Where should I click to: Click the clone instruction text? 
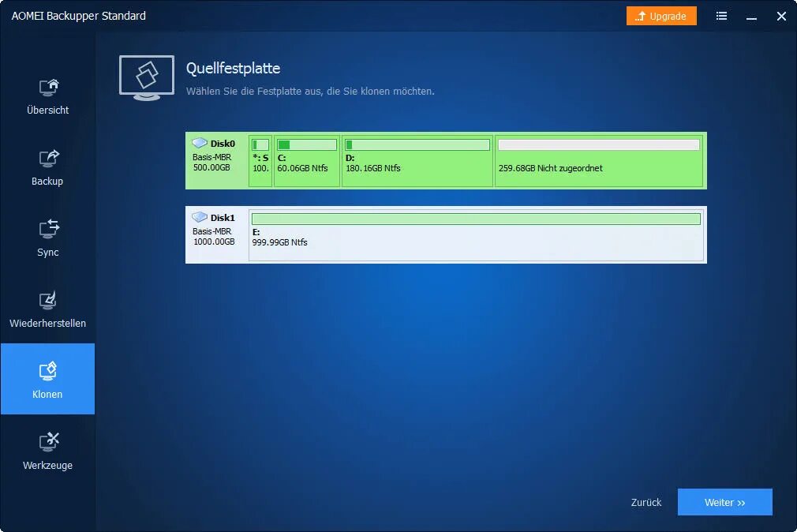coord(310,91)
